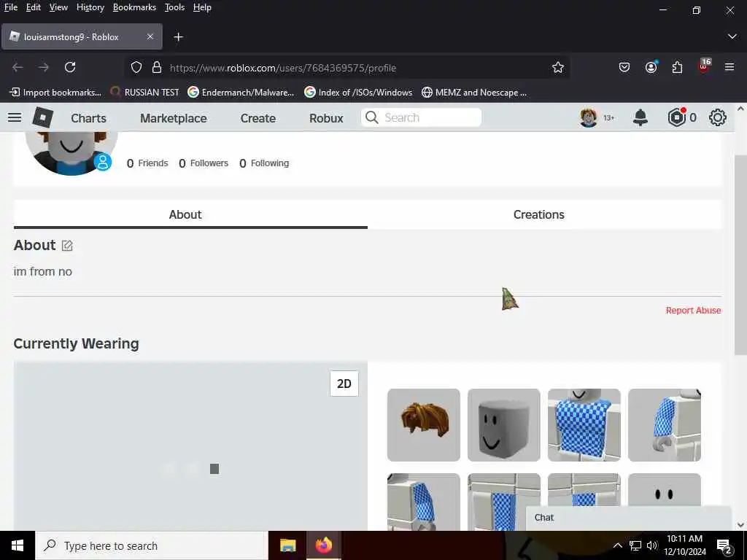Click Report Abuse link

click(x=693, y=311)
